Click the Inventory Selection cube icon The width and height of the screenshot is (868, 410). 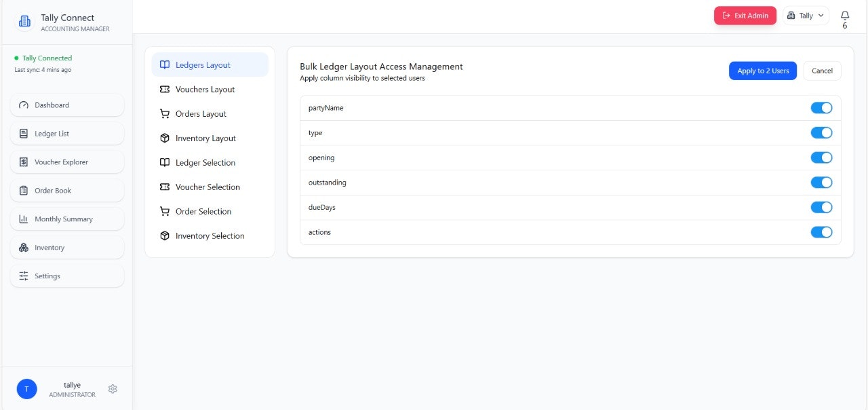164,236
